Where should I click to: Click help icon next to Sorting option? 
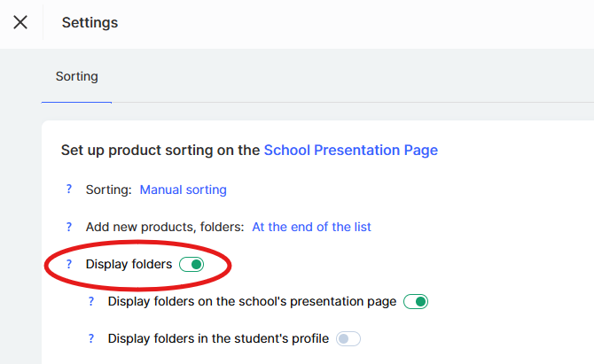pyautogui.click(x=68, y=190)
